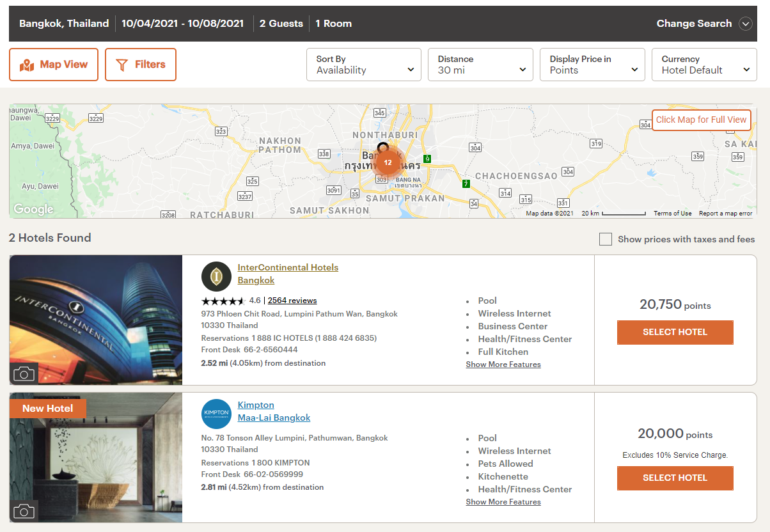Click the Change Search chevron circle icon
This screenshot has width=770, height=532.
coord(746,24)
